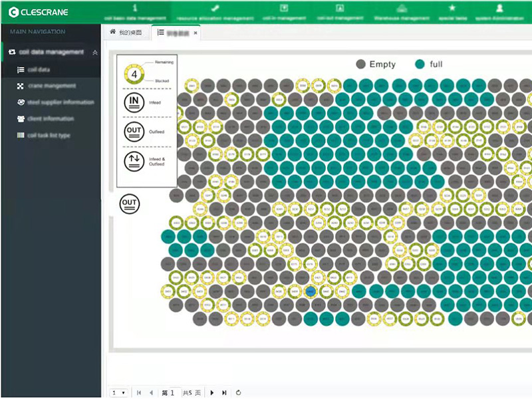Click the Warehouse management icon
Screen dimensions: 532x399
[x=401, y=12]
